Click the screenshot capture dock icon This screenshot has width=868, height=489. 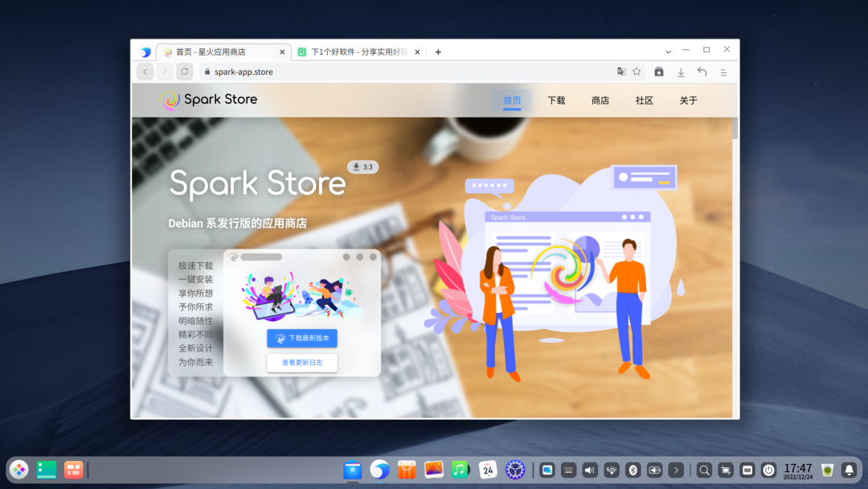point(725,471)
